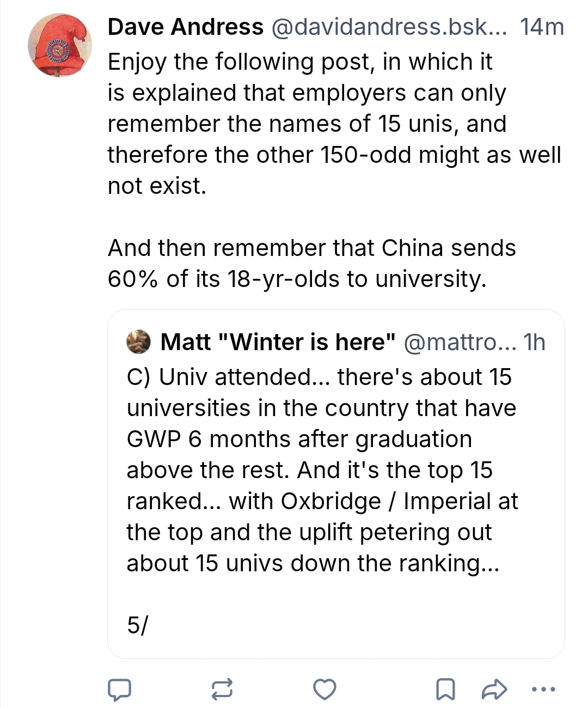
Task: Click the "And then remember that China" line
Action: pos(311,248)
